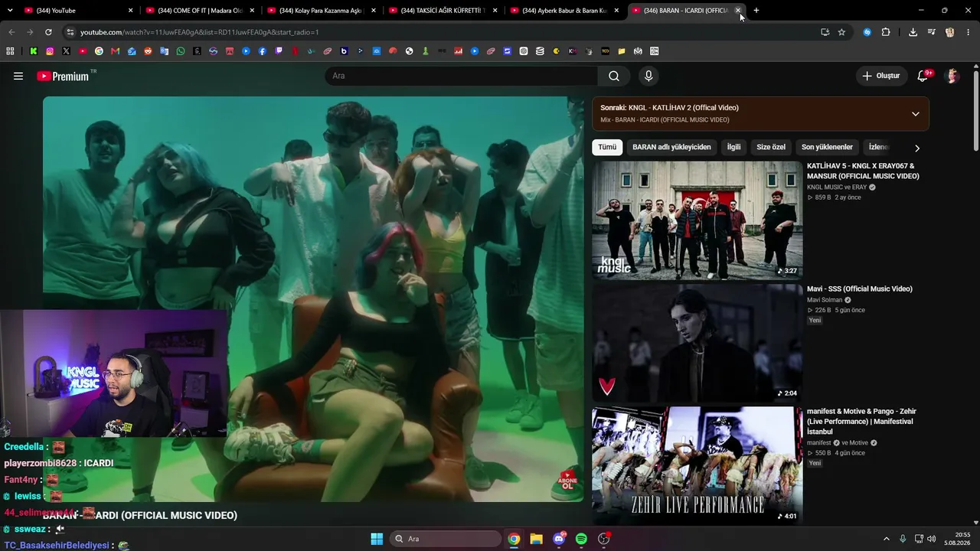Open the Twitch bookmark
980x551 pixels.
279,51
